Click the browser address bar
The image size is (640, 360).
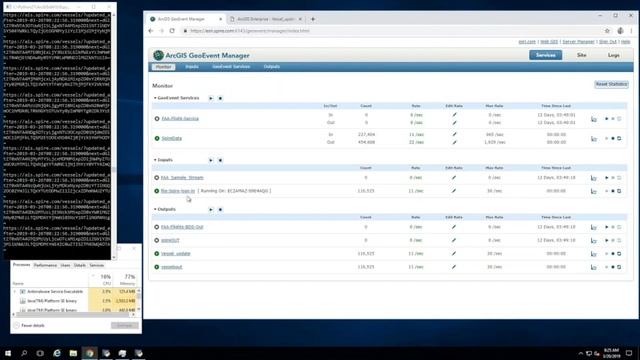390,31
